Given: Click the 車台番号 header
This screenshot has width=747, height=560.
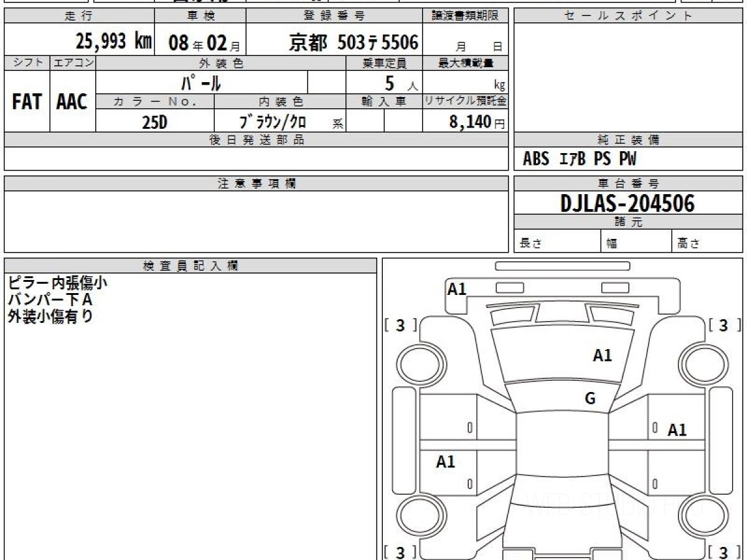Looking at the screenshot, I should (x=628, y=184).
